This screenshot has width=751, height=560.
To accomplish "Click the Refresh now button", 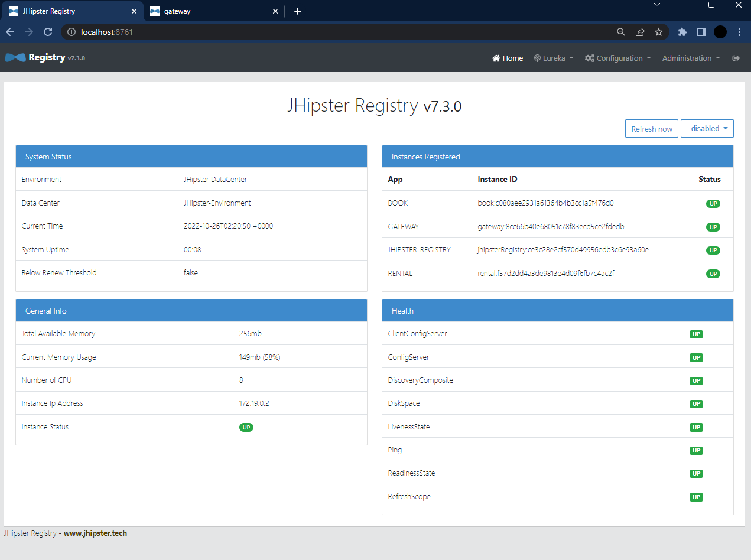I will (x=652, y=129).
